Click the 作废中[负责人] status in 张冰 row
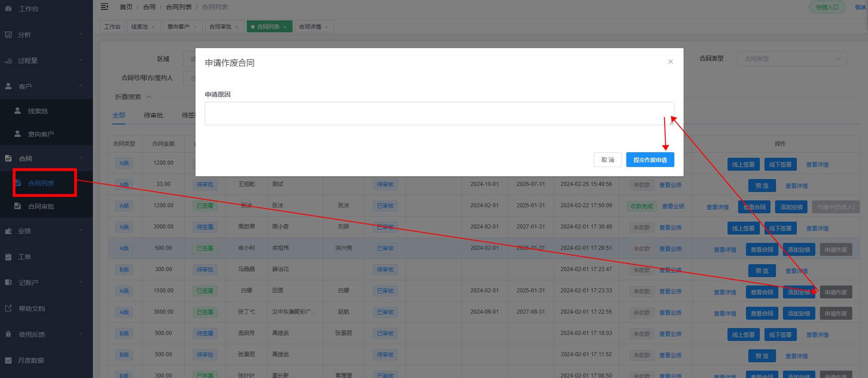 pos(836,207)
